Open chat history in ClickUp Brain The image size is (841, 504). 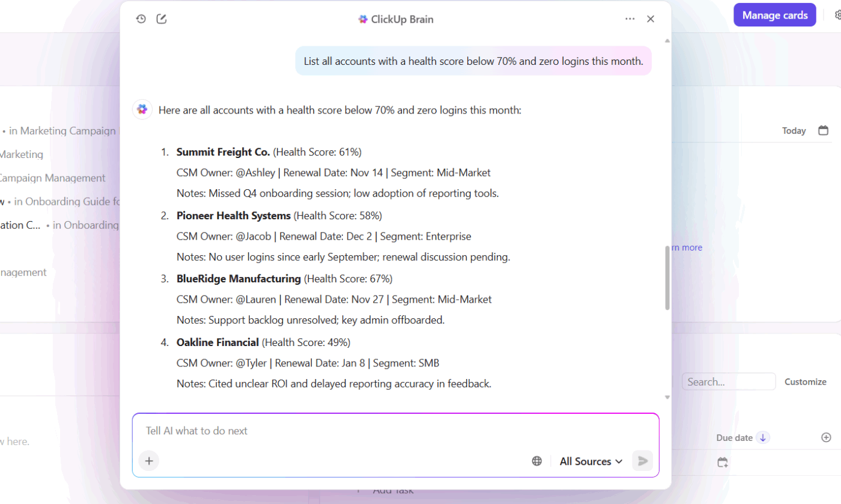tap(141, 19)
